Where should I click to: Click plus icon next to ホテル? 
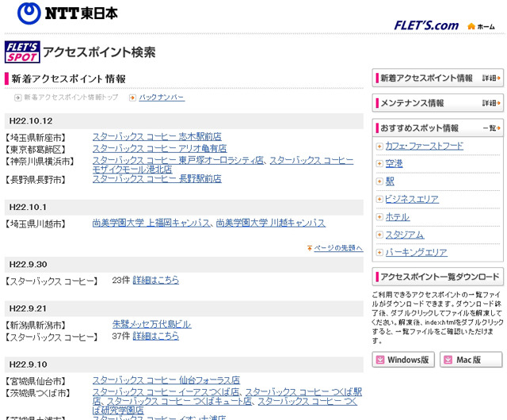point(379,217)
